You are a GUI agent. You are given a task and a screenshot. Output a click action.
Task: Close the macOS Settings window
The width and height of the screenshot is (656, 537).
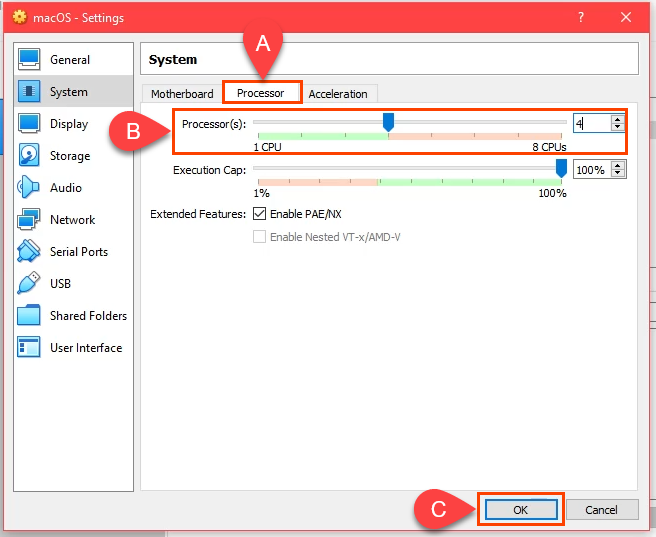pyautogui.click(x=626, y=17)
